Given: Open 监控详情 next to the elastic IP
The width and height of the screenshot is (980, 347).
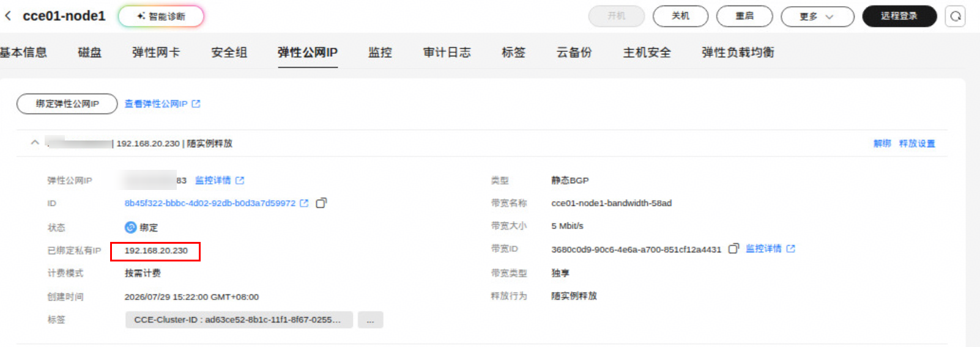Looking at the screenshot, I should pyautogui.click(x=213, y=180).
